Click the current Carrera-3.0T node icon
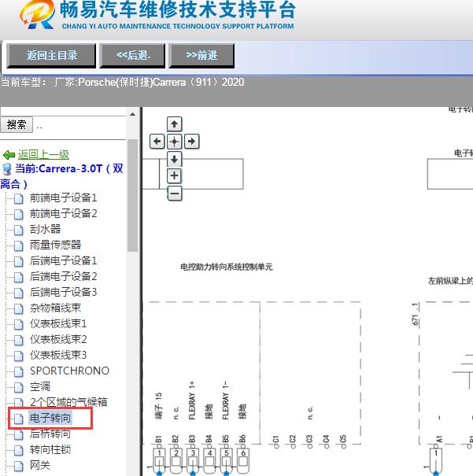The height and width of the screenshot is (476, 473). [x=6, y=169]
